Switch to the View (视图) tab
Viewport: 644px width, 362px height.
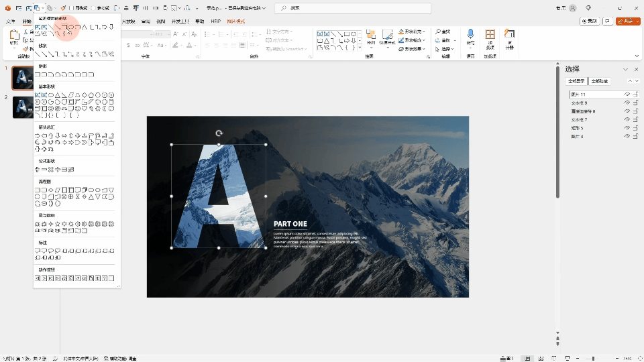click(161, 21)
